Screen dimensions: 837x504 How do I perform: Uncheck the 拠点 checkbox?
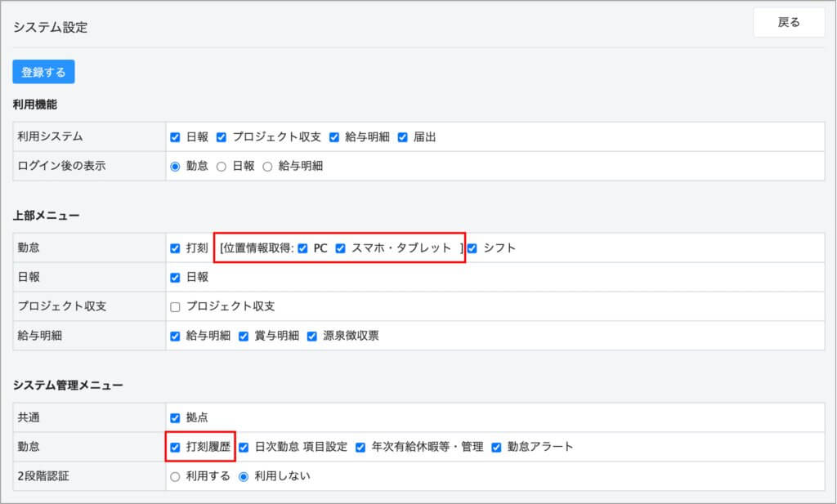click(175, 418)
